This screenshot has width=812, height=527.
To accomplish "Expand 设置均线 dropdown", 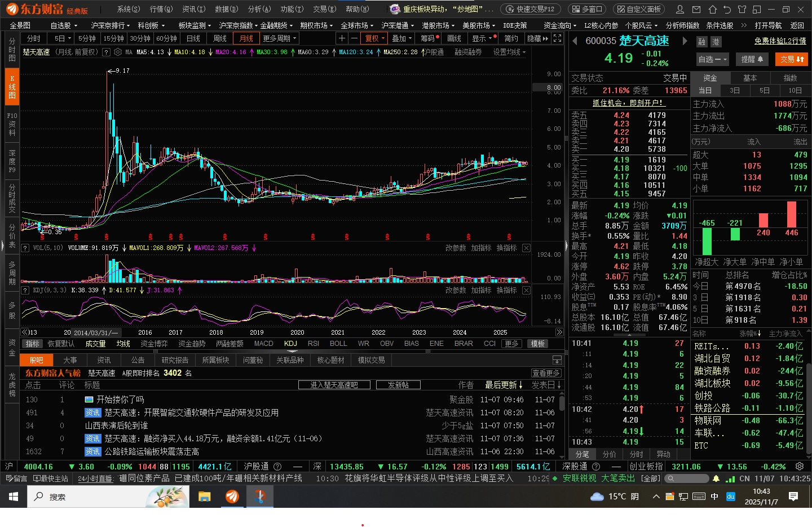I will [509, 52].
